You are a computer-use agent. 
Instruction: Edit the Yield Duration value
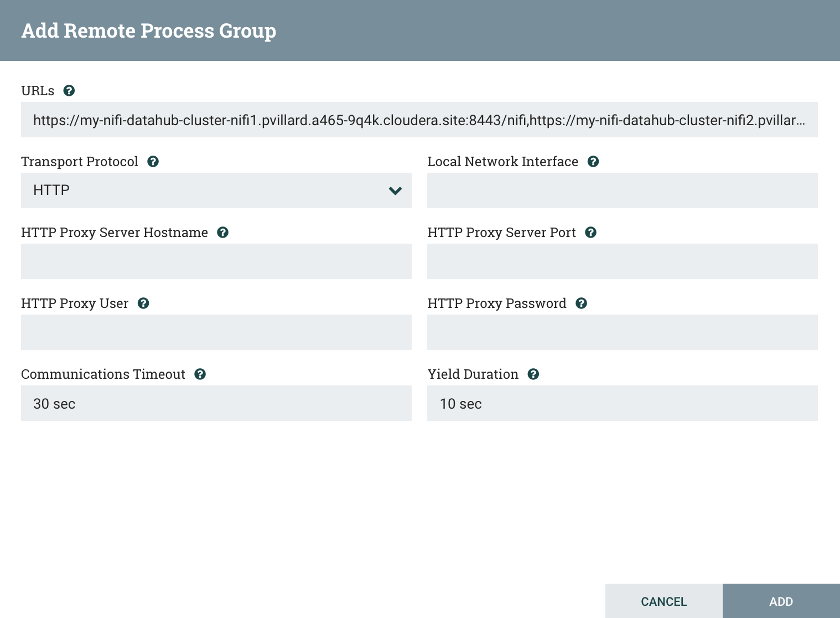pos(622,403)
